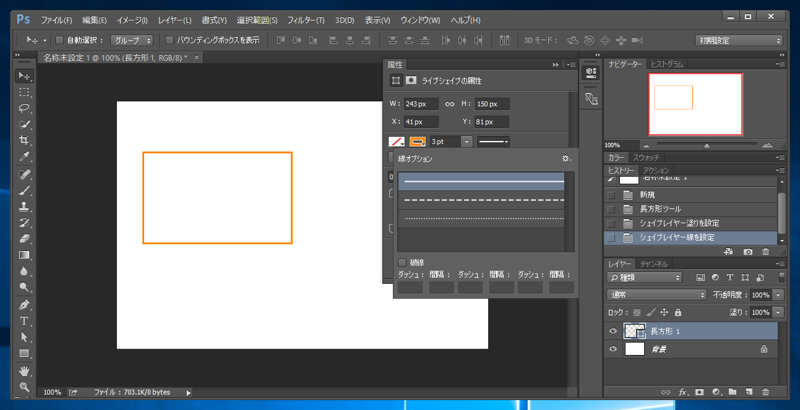Toggle history brush source box beside 長方形ツール
Screen dimensions: 800x410
pyautogui.click(x=611, y=209)
